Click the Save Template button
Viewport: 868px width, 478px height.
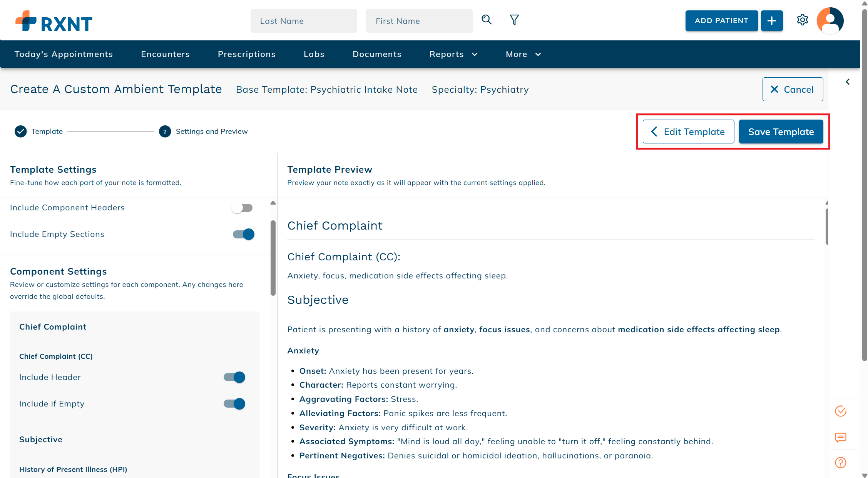click(x=781, y=132)
